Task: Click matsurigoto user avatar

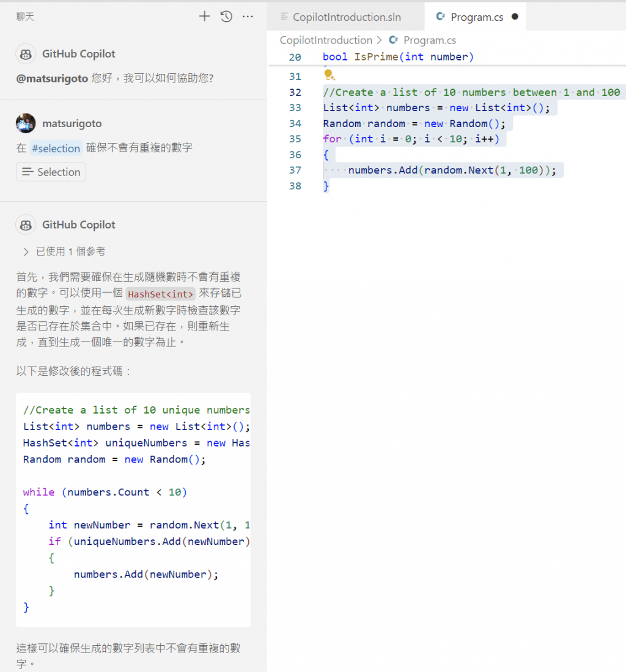Action: point(26,123)
